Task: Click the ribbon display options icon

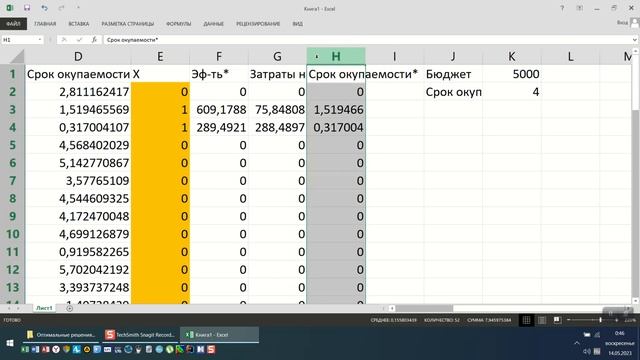Action: [x=580, y=8]
